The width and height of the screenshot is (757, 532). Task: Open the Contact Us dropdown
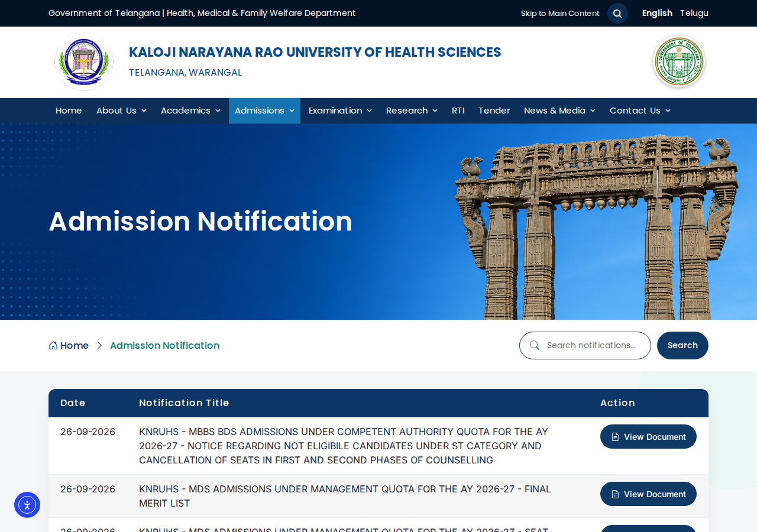[x=640, y=111]
